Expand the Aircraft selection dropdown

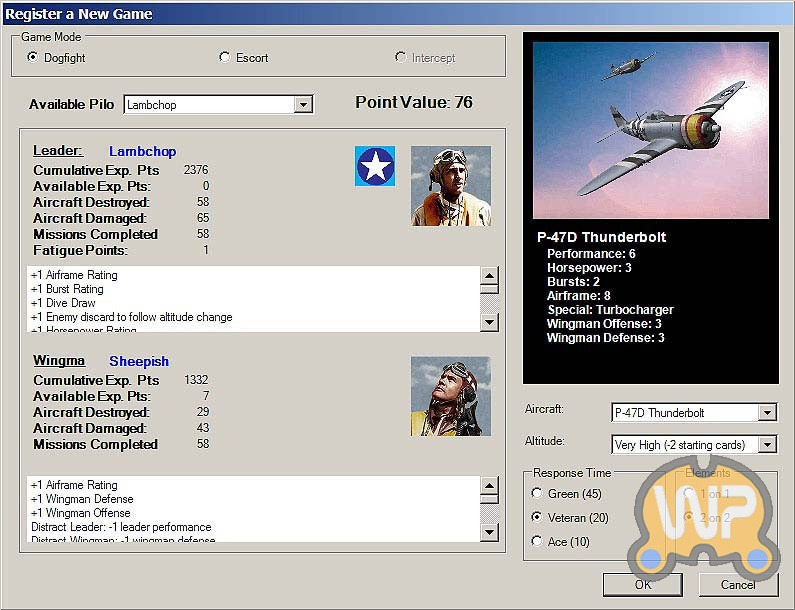tap(767, 413)
